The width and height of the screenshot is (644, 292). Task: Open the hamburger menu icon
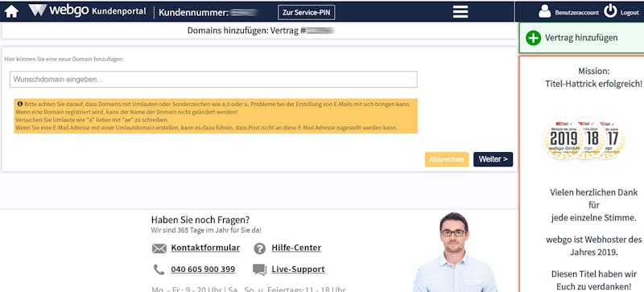tap(460, 11)
